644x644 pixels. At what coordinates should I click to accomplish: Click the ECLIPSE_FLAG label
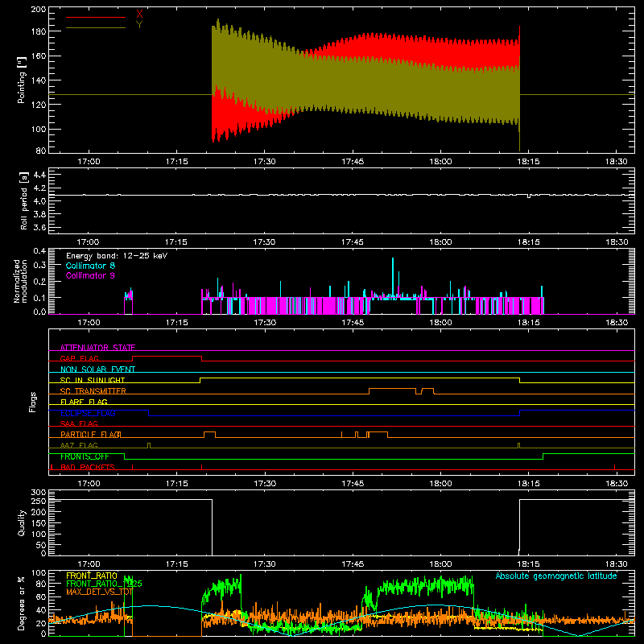click(88, 413)
